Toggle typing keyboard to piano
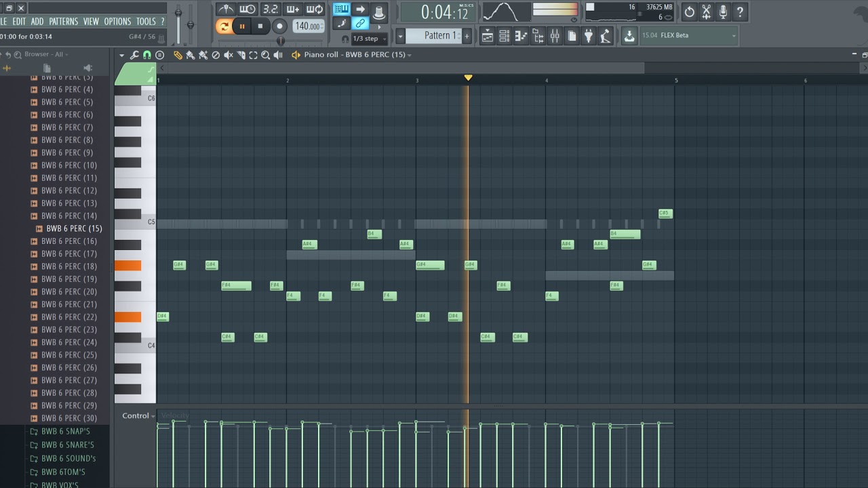Viewport: 868px width, 488px height. pos(342,9)
